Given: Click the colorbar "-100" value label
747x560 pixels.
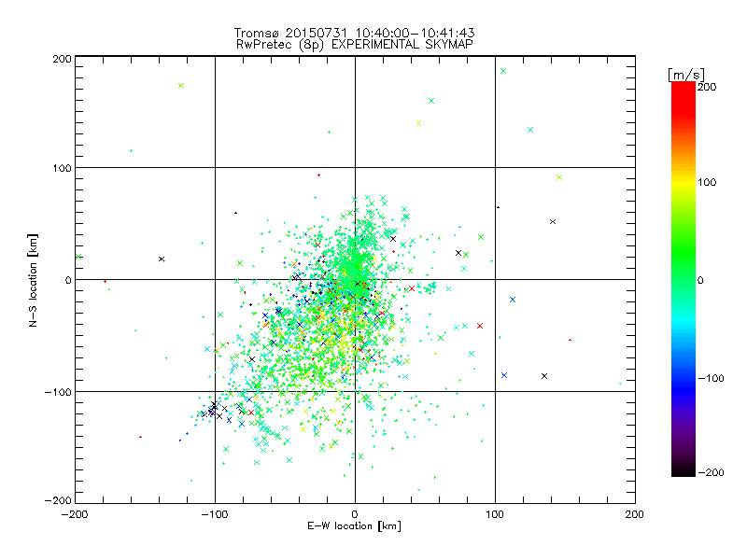Looking at the screenshot, I should pos(711,379).
